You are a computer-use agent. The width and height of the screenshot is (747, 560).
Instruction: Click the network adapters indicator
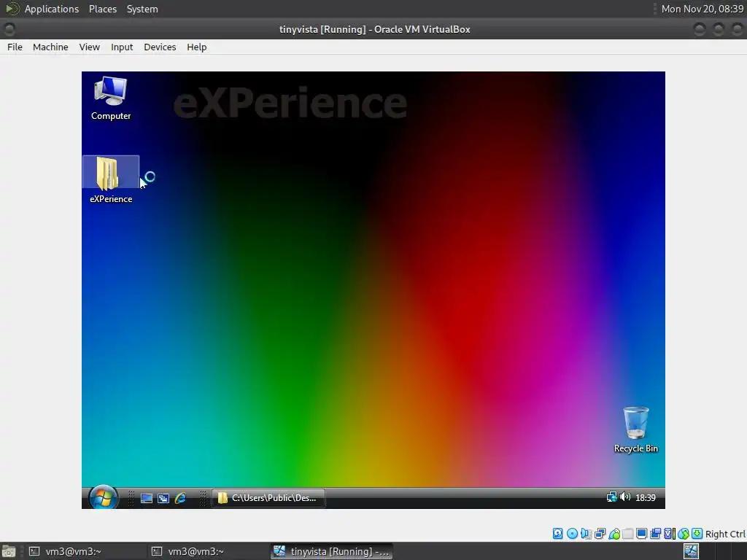(x=600, y=534)
